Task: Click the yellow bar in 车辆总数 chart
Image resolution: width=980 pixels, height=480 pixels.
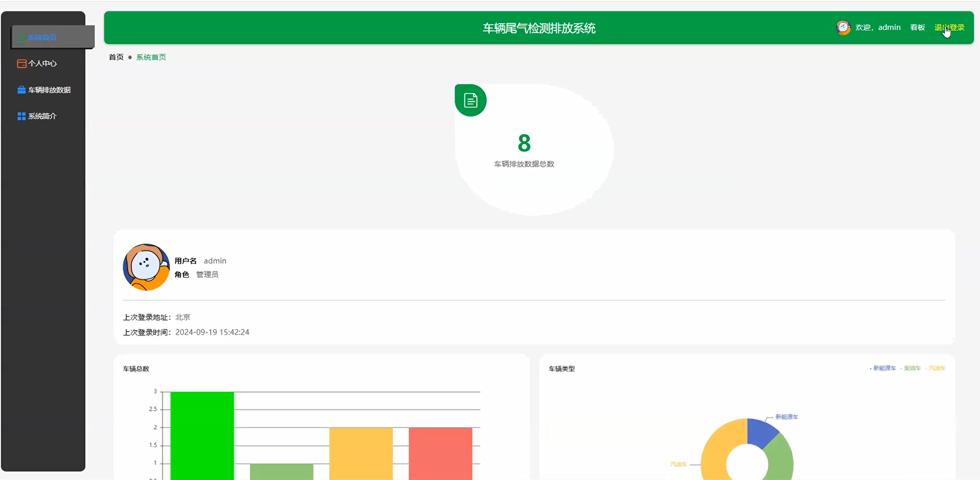Action: point(361,454)
